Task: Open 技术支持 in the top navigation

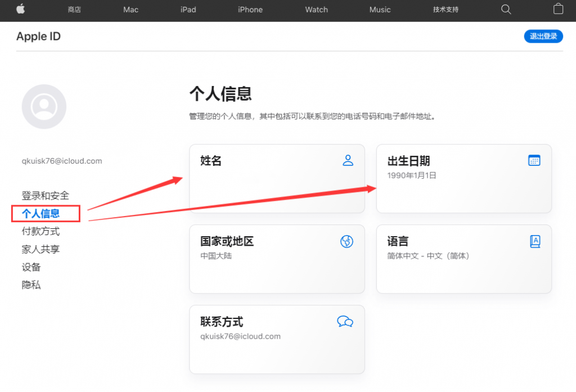Action: coord(445,10)
